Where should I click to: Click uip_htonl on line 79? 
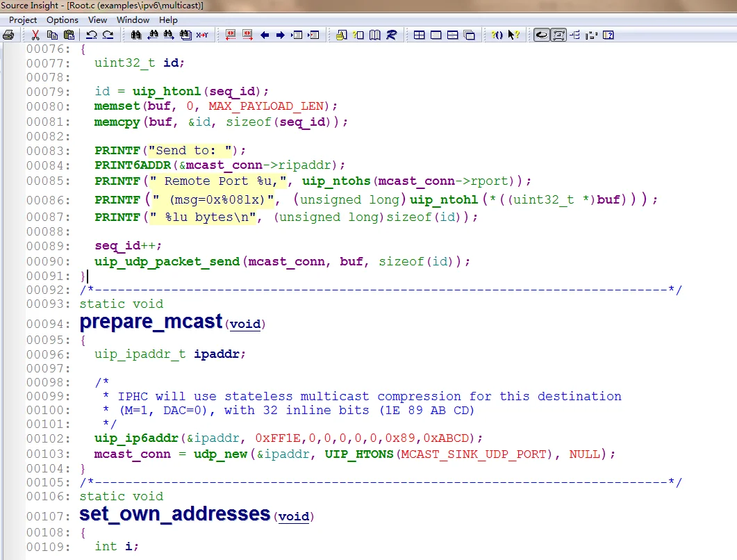167,91
